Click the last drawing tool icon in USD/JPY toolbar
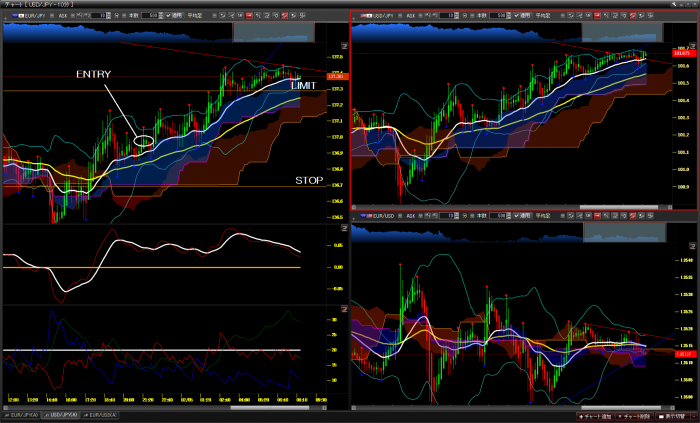700x423 pixels. point(650,15)
